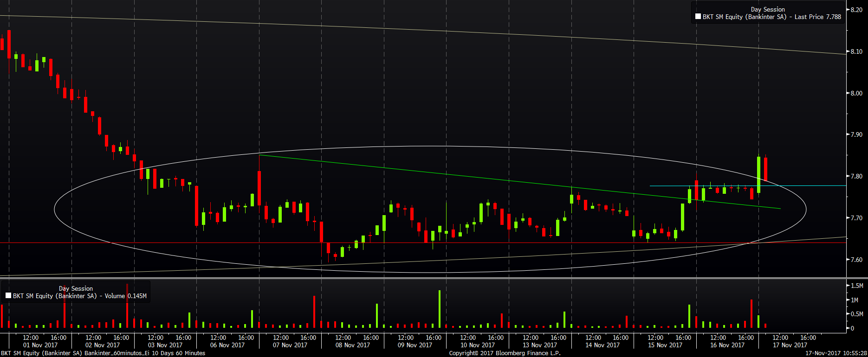Click the 16 Nov 2017 date label
The height and width of the screenshot is (357, 868).
(x=727, y=345)
